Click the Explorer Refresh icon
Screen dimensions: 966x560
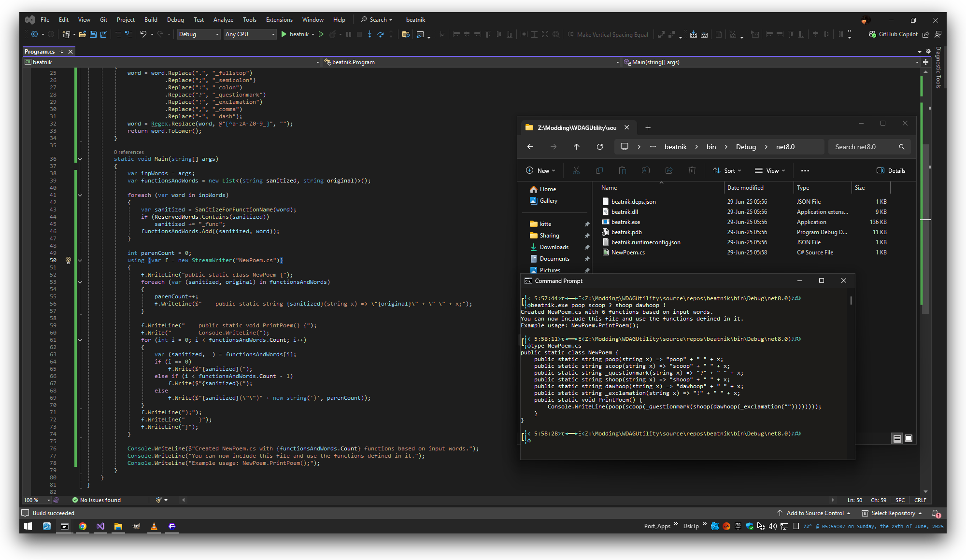pyautogui.click(x=599, y=147)
